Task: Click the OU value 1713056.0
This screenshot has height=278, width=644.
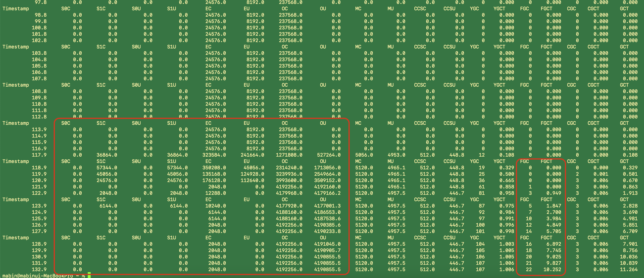Action: pyautogui.click(x=327, y=168)
